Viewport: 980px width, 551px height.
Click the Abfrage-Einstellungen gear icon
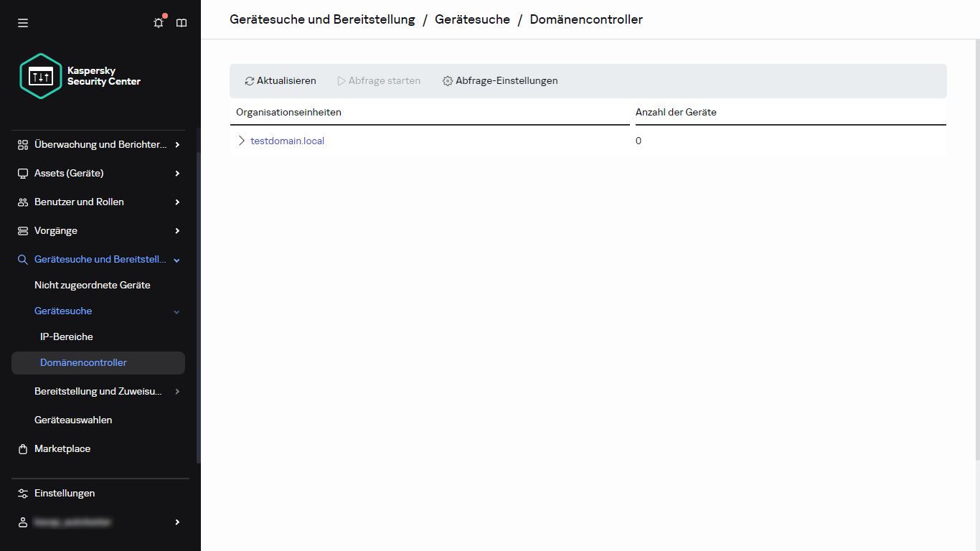[447, 80]
